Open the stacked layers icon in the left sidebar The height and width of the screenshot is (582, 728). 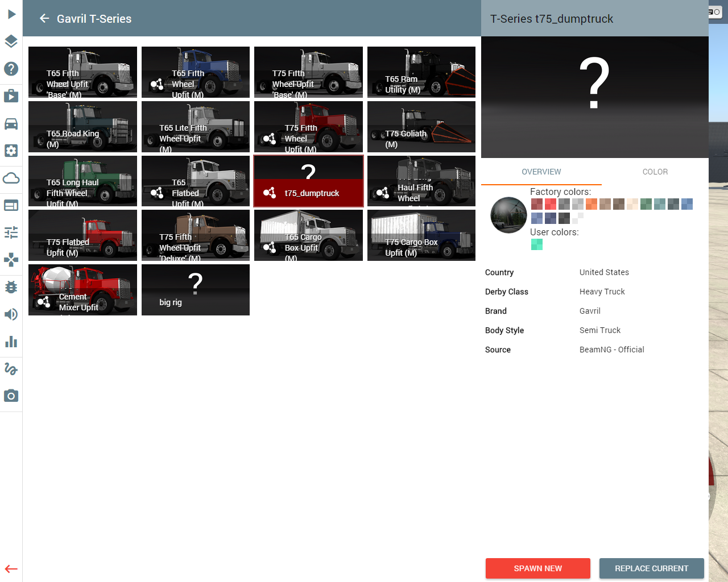pos(11,41)
